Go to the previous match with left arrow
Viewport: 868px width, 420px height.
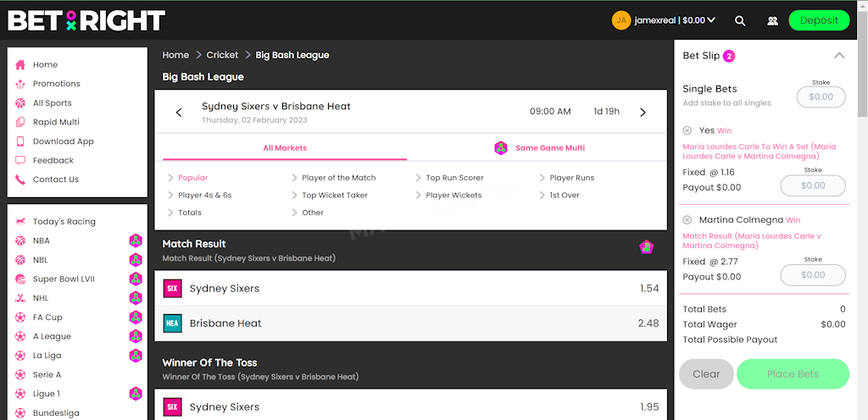(179, 113)
